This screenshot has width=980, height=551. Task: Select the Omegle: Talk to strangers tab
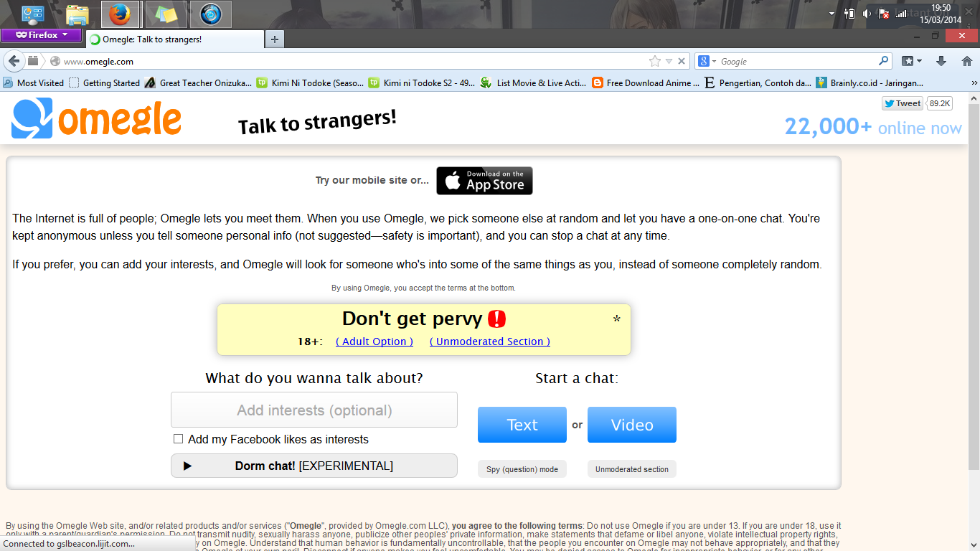174,39
